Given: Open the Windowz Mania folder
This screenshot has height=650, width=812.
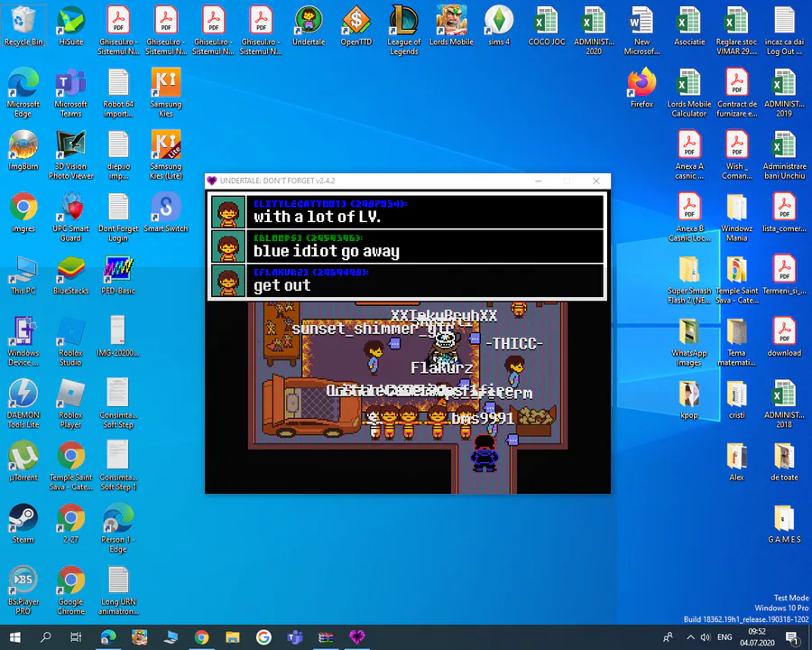Looking at the screenshot, I should [x=737, y=217].
